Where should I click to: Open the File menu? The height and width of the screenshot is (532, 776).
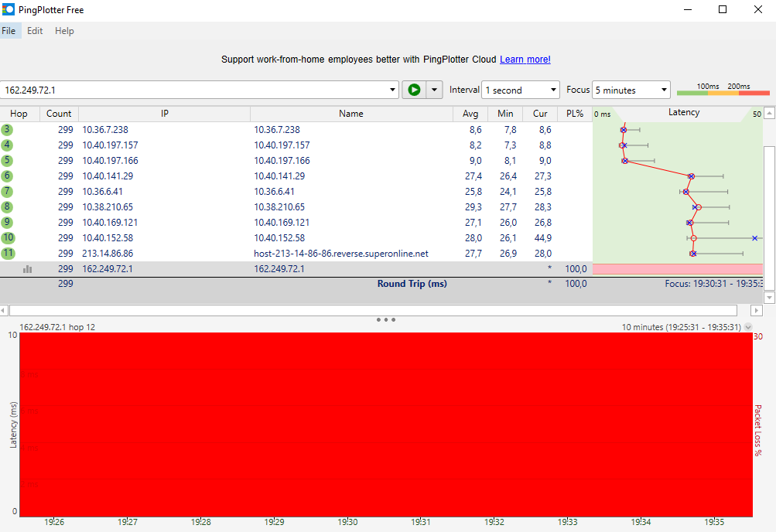9,31
